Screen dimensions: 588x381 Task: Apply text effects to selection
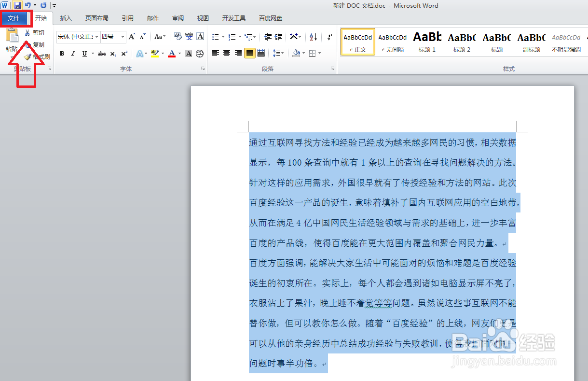(140, 54)
